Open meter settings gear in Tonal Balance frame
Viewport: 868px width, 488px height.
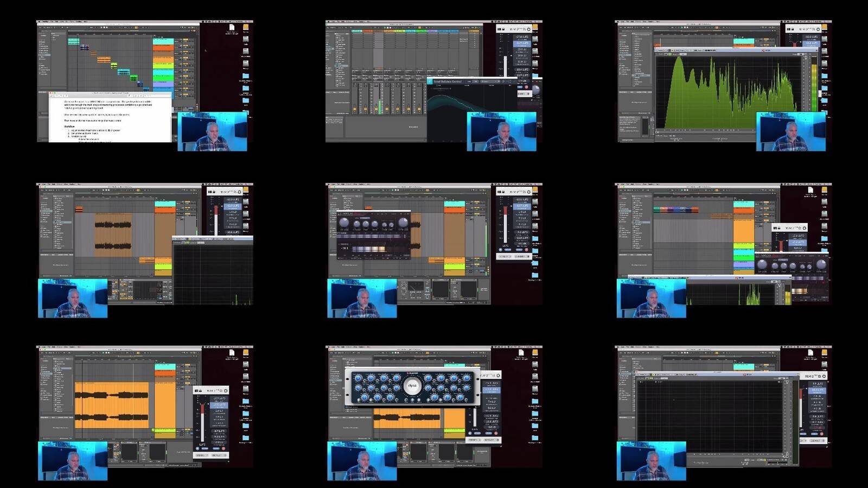pyautogui.click(x=529, y=29)
